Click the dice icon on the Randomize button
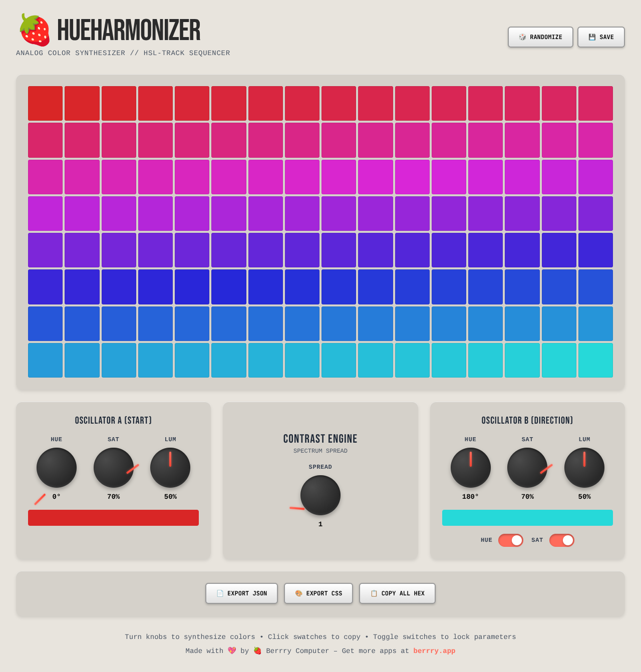This screenshot has width=641, height=672. coord(523,37)
